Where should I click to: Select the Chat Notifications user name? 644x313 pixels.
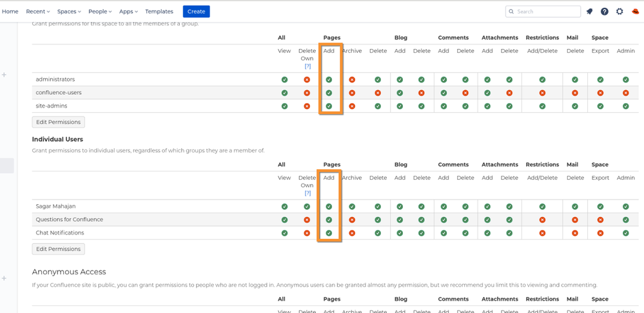(60, 232)
